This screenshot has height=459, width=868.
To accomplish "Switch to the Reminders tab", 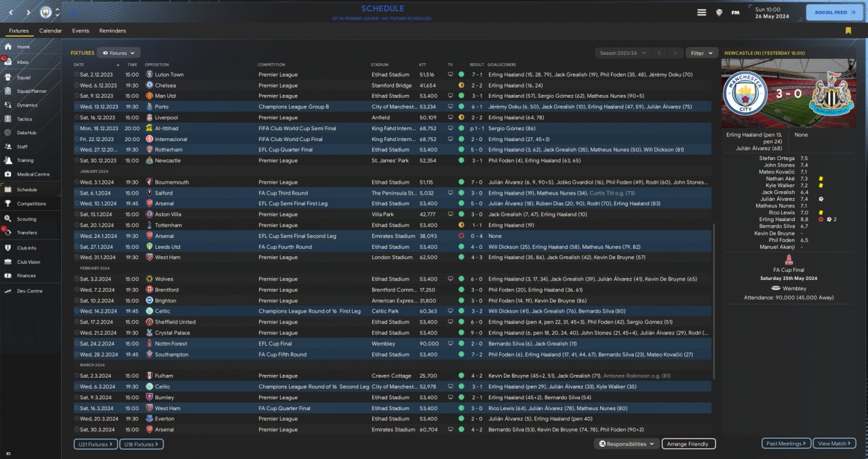I will point(113,31).
